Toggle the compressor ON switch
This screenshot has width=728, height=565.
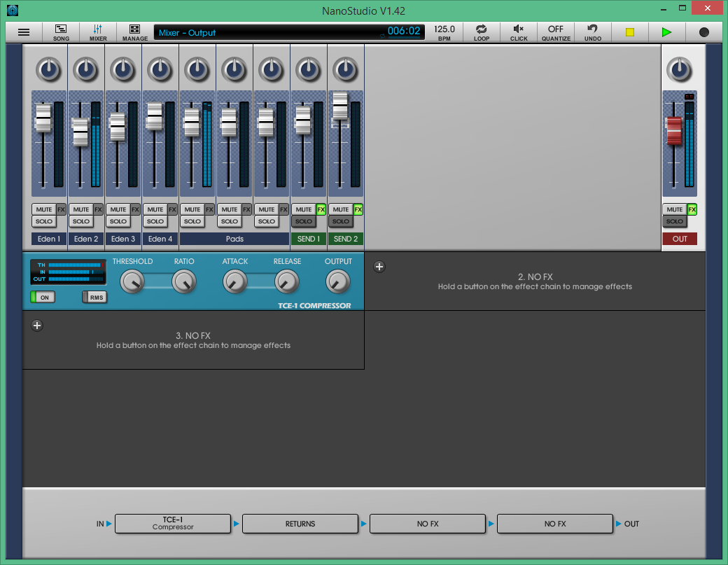tap(42, 298)
